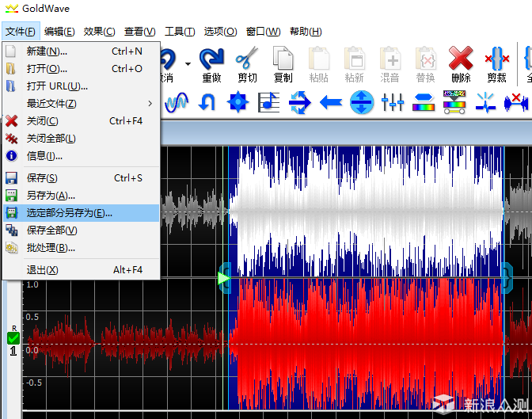Image resolution: width=532 pixels, height=419 pixels.
Task: Choose Exit (退出) Alt+F4 menu item
Action: click(x=81, y=270)
